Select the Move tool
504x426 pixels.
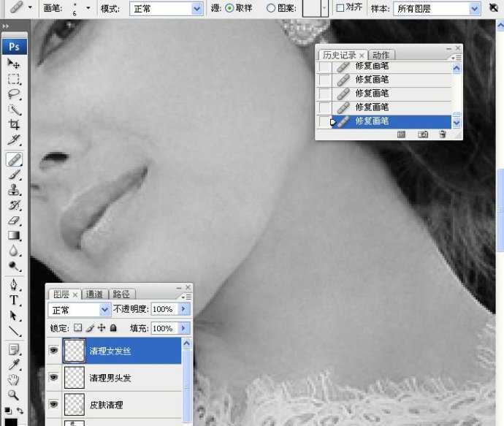pyautogui.click(x=13, y=64)
